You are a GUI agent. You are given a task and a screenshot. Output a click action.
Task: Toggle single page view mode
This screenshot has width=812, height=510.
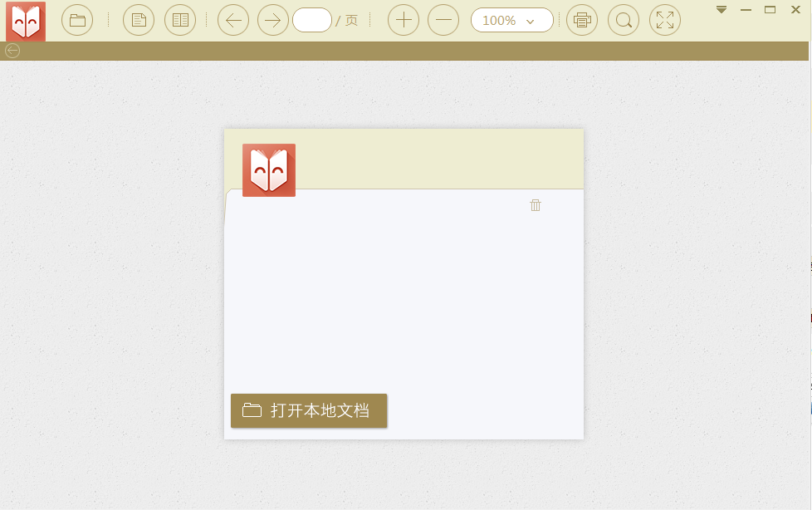point(138,20)
